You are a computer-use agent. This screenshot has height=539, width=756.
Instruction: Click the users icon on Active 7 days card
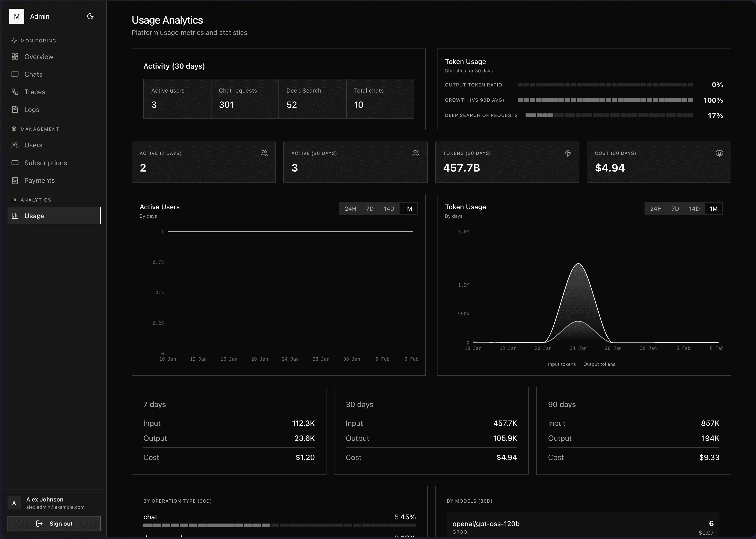(x=264, y=153)
